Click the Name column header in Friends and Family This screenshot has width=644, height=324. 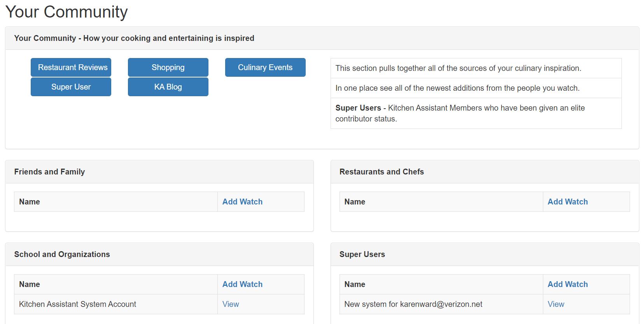click(30, 202)
